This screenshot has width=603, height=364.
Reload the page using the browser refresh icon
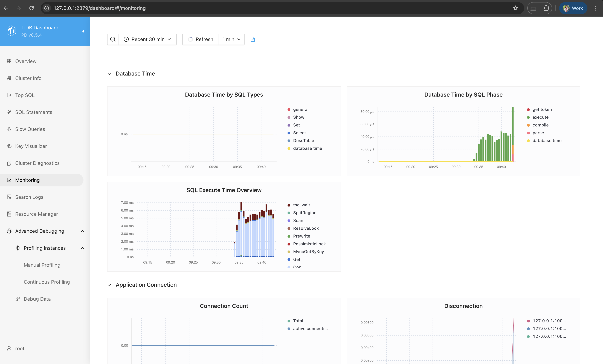tap(32, 8)
